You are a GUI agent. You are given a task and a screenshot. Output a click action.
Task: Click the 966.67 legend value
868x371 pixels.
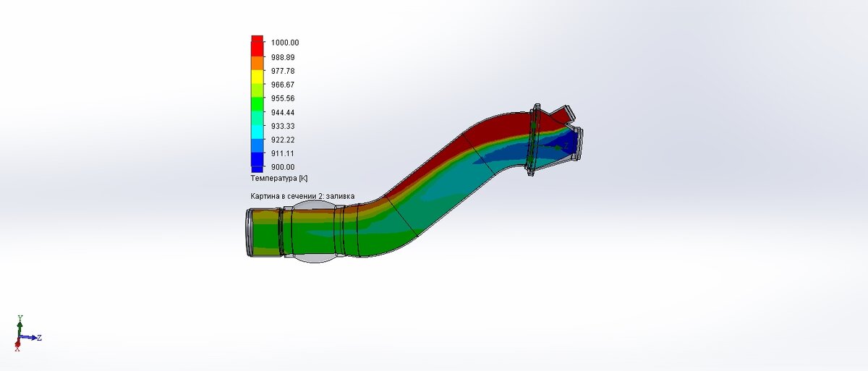pos(283,85)
